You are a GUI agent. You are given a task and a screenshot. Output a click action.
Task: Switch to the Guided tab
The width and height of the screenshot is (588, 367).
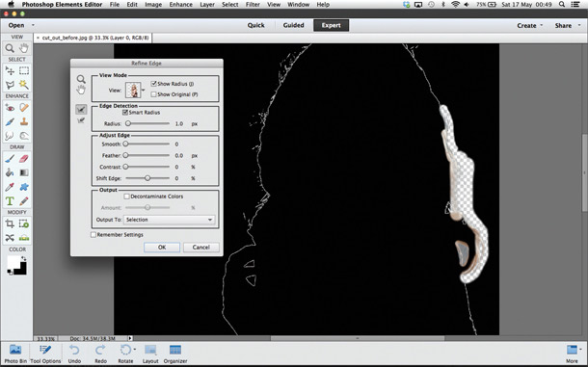pos(293,25)
